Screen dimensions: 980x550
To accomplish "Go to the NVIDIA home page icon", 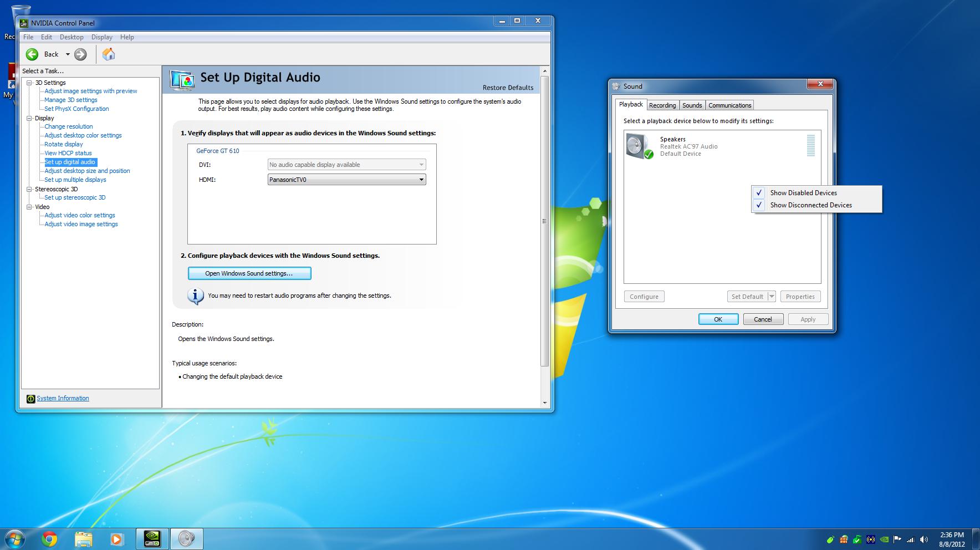I will point(109,54).
